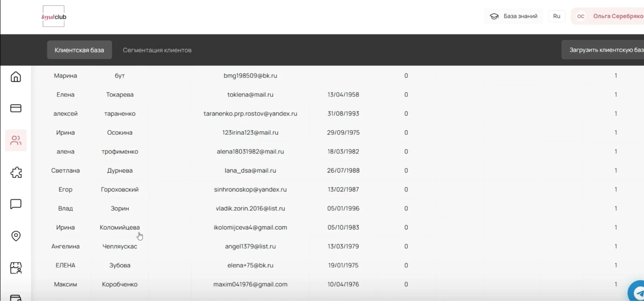Open the Ru language selector

click(557, 16)
